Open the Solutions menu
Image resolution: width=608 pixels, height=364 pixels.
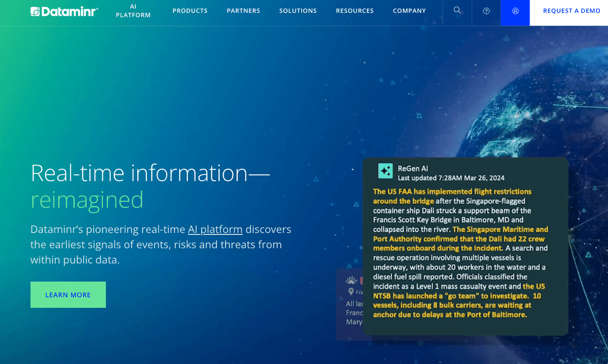point(298,11)
